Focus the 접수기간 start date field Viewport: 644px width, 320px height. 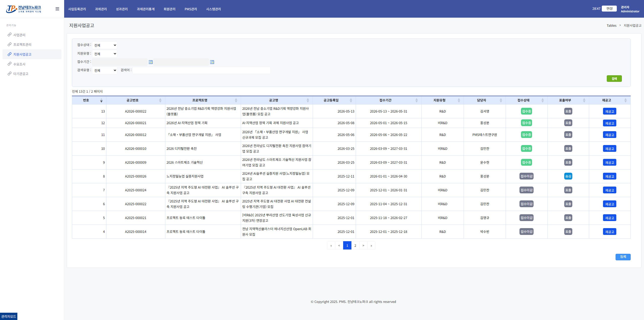(x=120, y=62)
